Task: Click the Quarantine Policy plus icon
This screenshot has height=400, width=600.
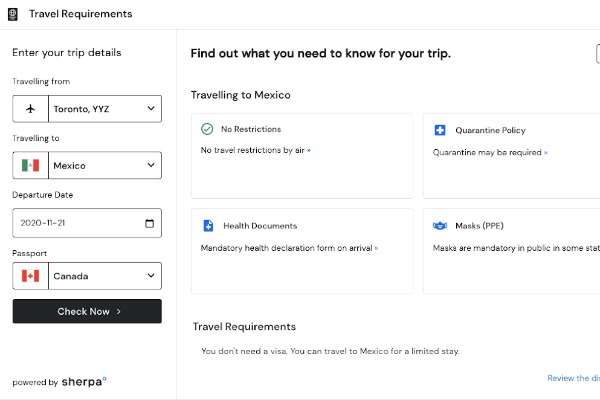Action: click(439, 130)
